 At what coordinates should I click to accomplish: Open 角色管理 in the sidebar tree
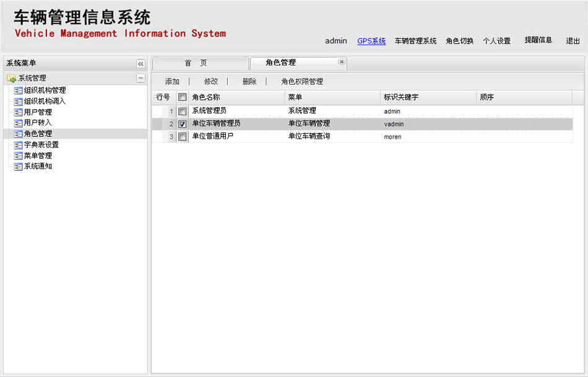[x=38, y=134]
